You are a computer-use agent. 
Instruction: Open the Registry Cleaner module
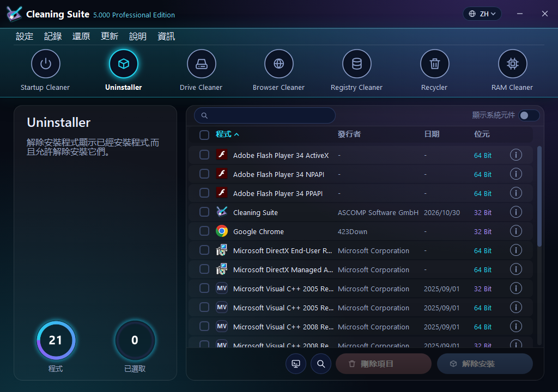[x=357, y=64]
